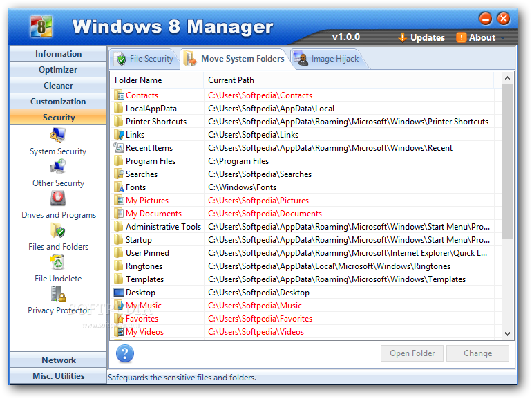
Task: Select the Security section header
Action: point(58,118)
